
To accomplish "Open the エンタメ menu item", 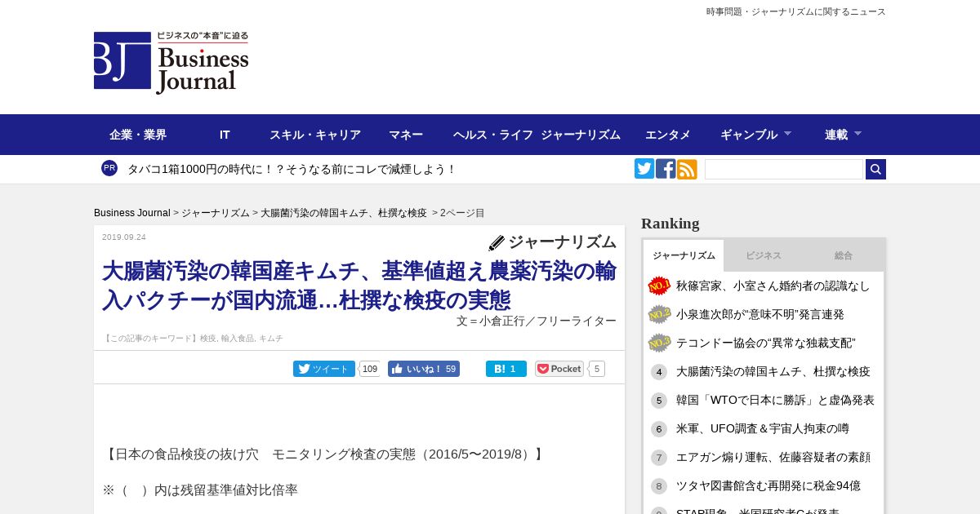I will (668, 135).
